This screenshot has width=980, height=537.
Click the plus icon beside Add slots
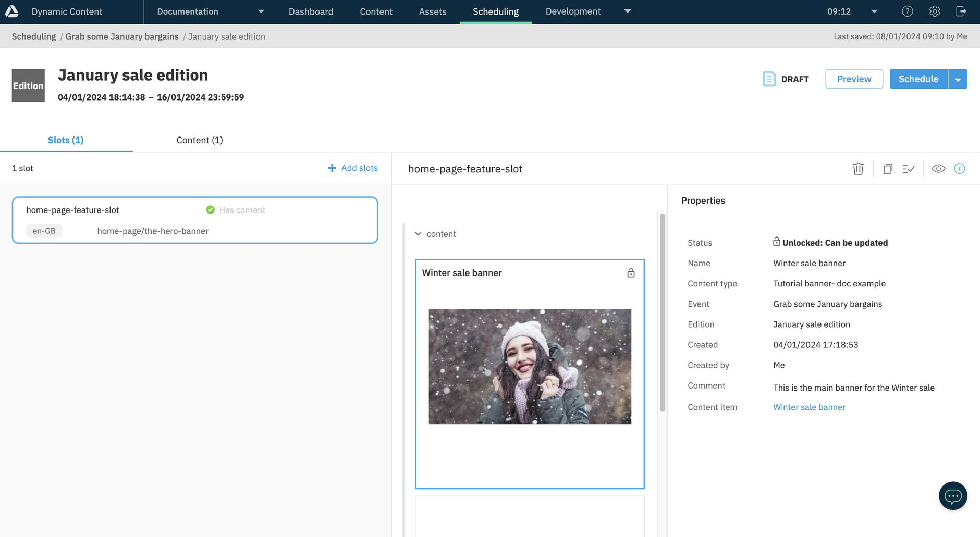coord(332,168)
